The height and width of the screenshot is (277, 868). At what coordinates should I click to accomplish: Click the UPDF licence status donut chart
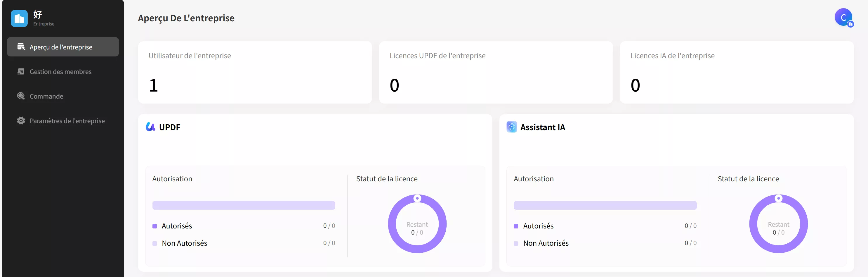tap(417, 224)
